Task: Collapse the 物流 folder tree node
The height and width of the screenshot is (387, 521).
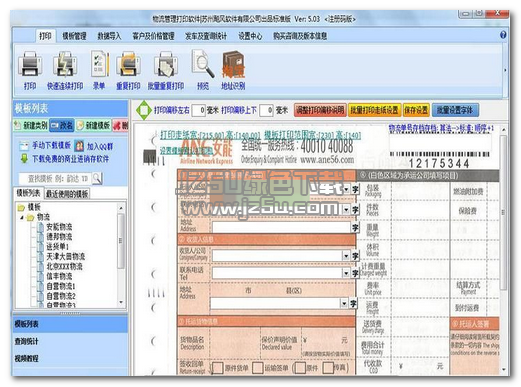Action: tap(22, 217)
